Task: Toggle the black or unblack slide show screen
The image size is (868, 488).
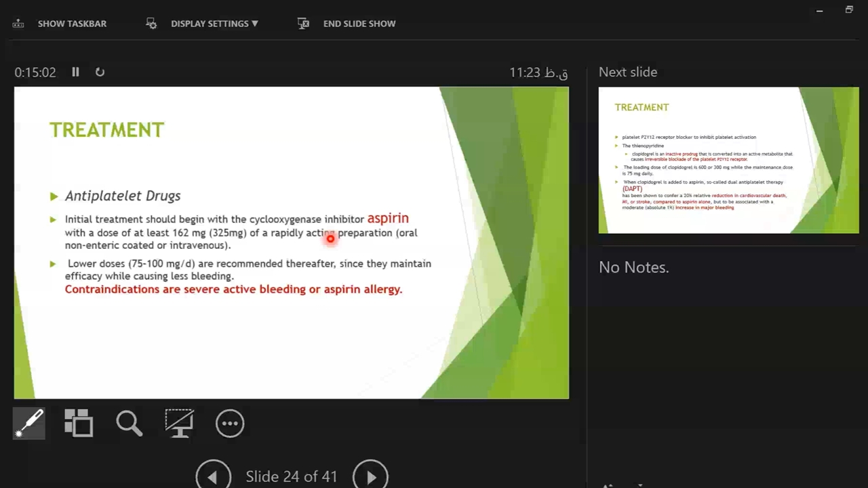Action: pyautogui.click(x=179, y=424)
